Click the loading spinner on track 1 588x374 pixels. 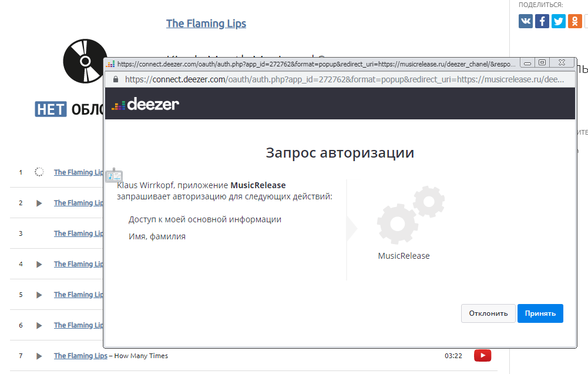tap(39, 172)
